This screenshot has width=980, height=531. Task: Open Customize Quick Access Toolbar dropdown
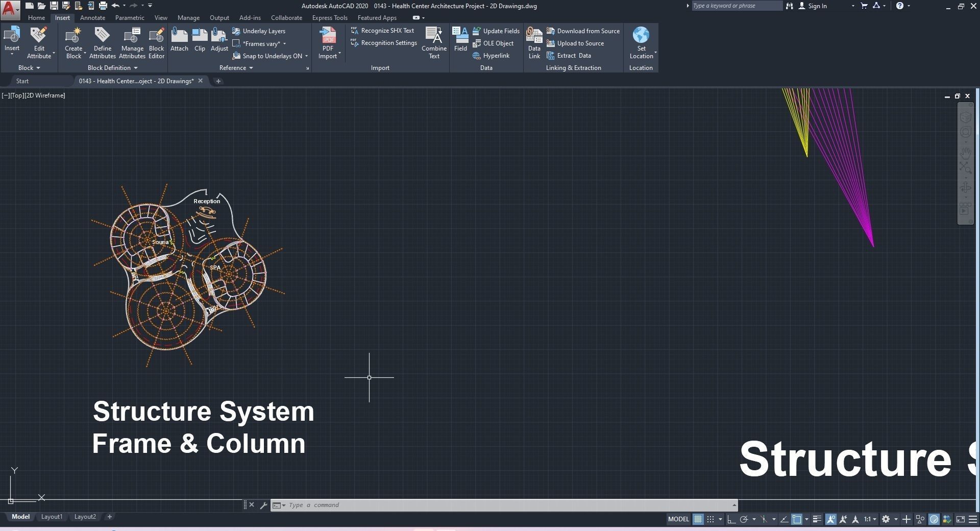pyautogui.click(x=150, y=6)
